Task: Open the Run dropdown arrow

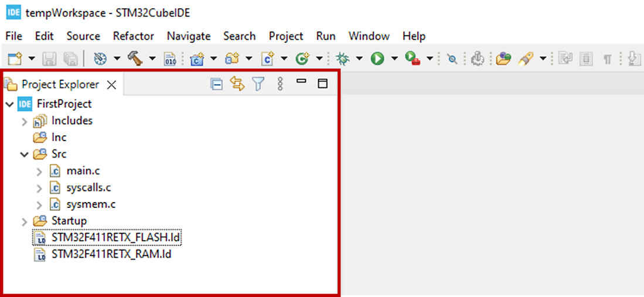Action: (395, 59)
